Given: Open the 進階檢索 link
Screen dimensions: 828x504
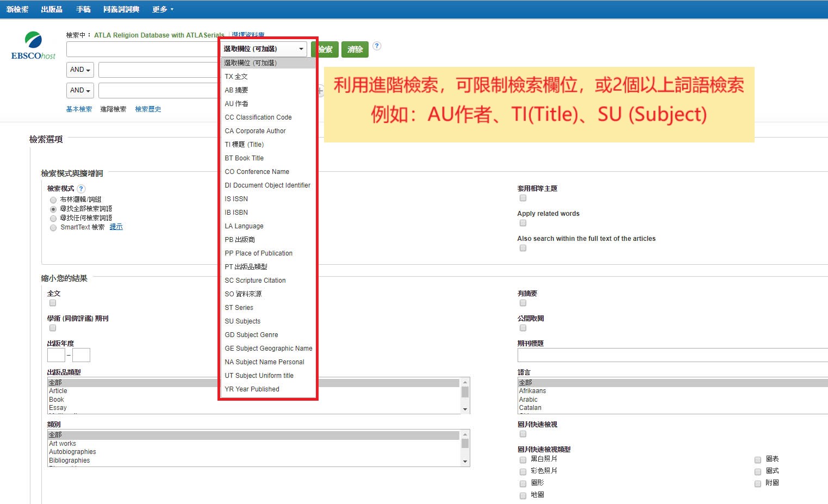Looking at the screenshot, I should [x=113, y=109].
